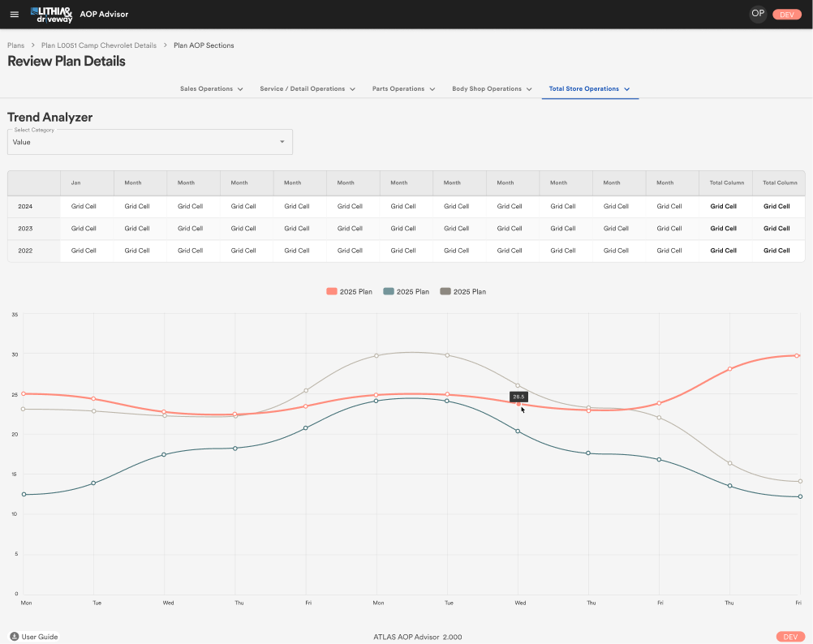813x644 pixels.
Task: Toggle the salmon-colored 2025 Plan legend series
Action: pos(349,291)
